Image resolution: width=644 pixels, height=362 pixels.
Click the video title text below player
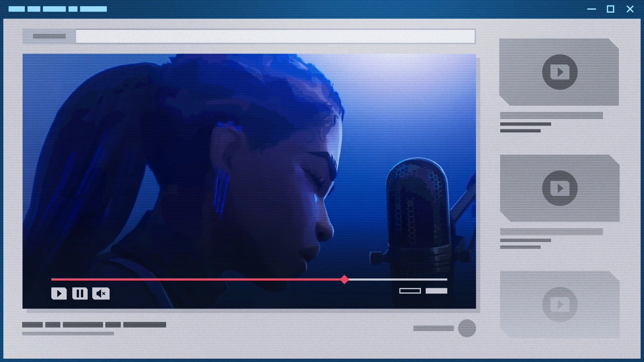click(94, 324)
